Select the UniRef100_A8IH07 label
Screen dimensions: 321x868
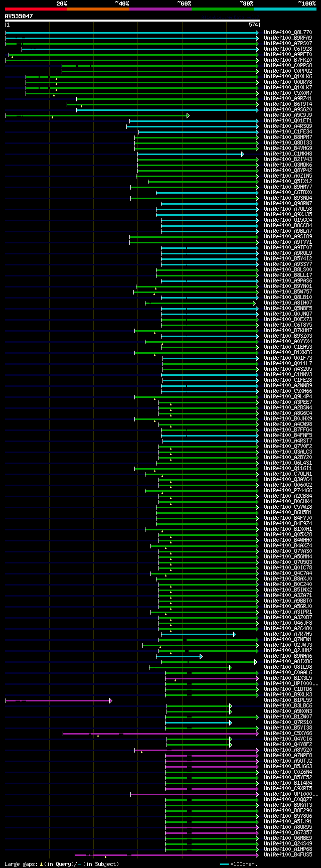[288, 303]
